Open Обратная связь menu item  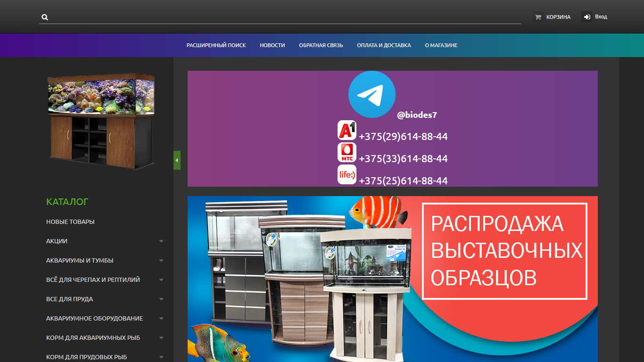pos(321,45)
